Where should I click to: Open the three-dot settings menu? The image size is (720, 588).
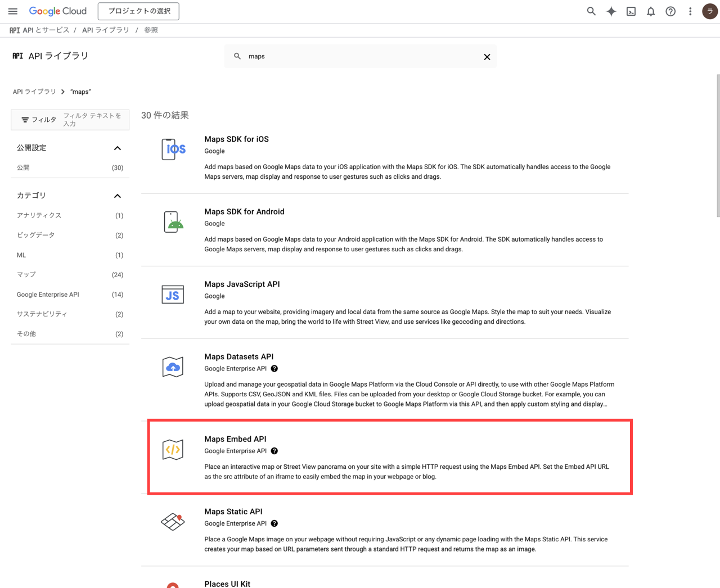690,11
